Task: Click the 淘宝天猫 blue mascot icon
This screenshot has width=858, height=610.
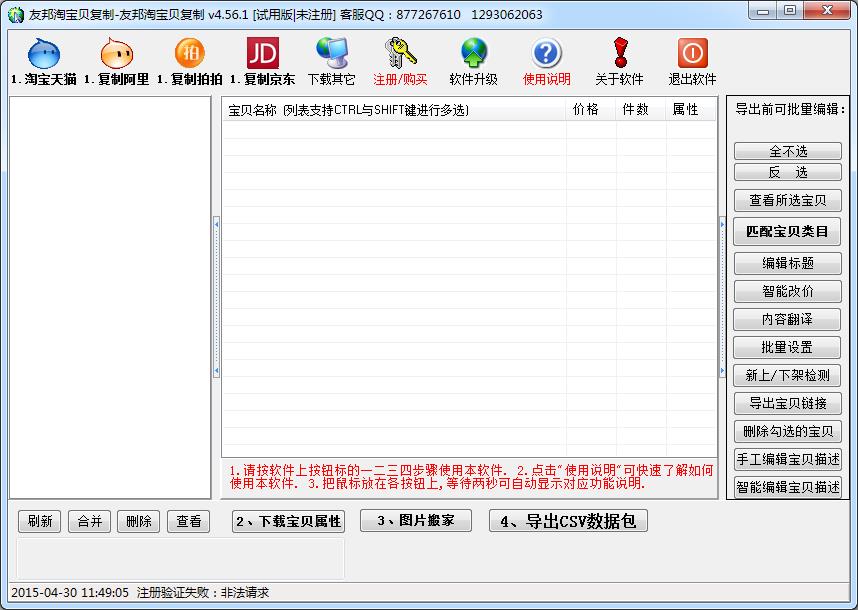Action: tap(44, 54)
